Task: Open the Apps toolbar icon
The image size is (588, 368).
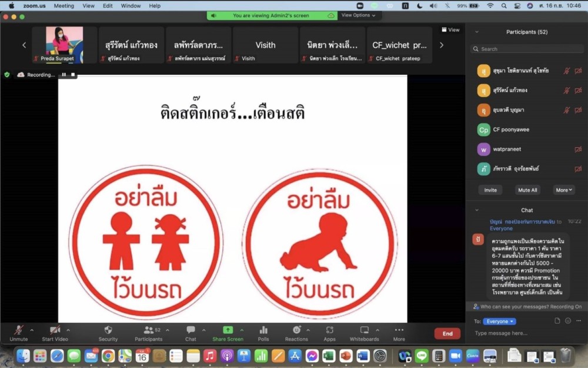Action: 329,330
